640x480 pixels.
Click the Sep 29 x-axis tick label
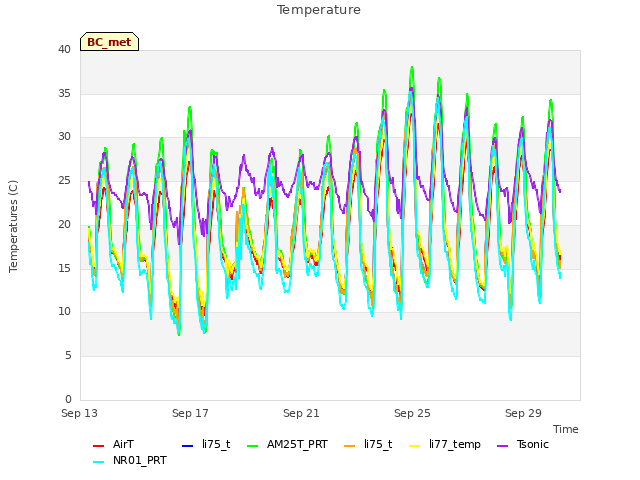pyautogui.click(x=523, y=413)
